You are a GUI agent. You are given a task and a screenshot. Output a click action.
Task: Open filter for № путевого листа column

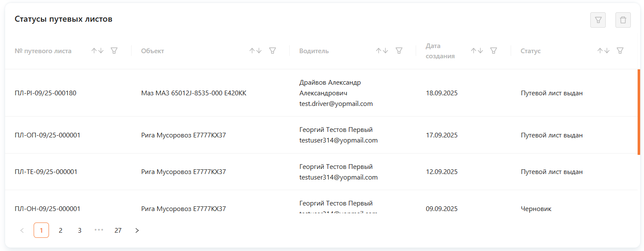pos(114,51)
